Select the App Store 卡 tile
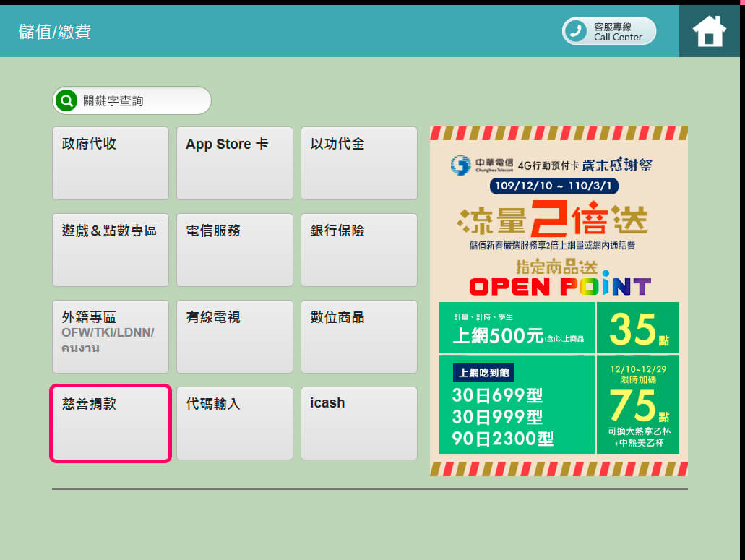The height and width of the screenshot is (560, 745). tap(234, 163)
